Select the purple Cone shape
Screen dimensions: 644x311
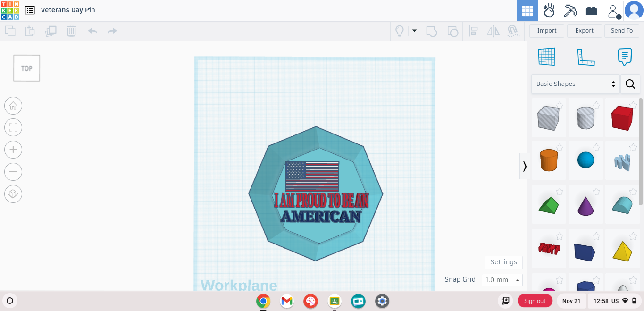[585, 204]
